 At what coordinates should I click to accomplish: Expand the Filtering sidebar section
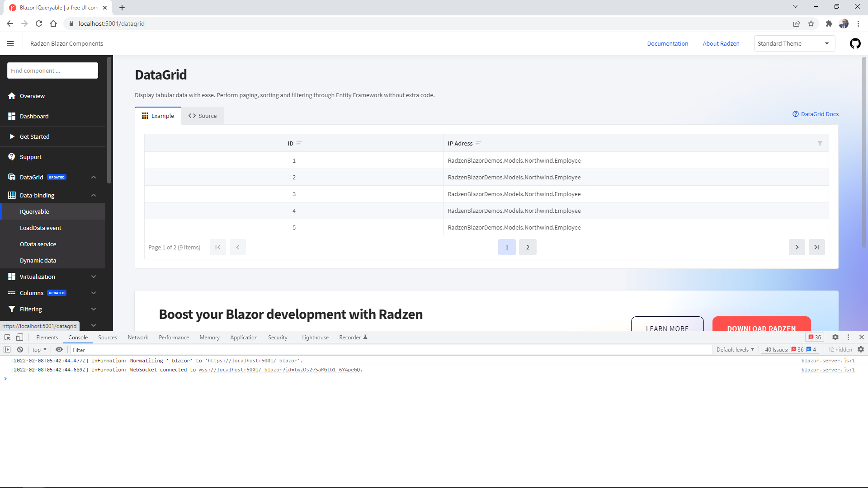[x=94, y=309]
